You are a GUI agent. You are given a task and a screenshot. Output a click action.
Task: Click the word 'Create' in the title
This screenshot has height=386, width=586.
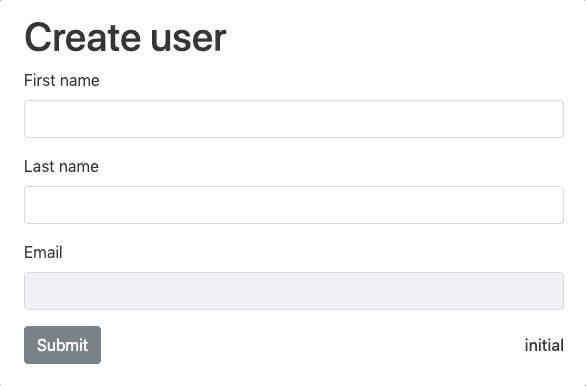83,38
